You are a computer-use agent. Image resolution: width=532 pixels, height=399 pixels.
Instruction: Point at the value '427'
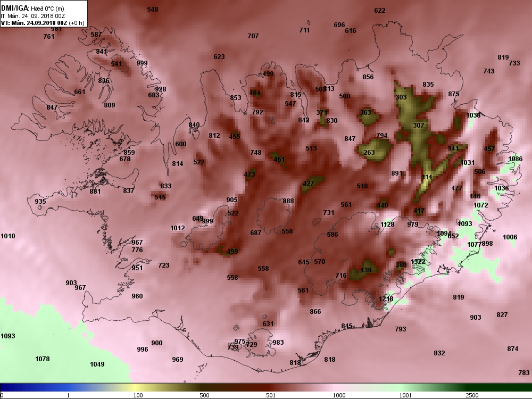point(309,184)
